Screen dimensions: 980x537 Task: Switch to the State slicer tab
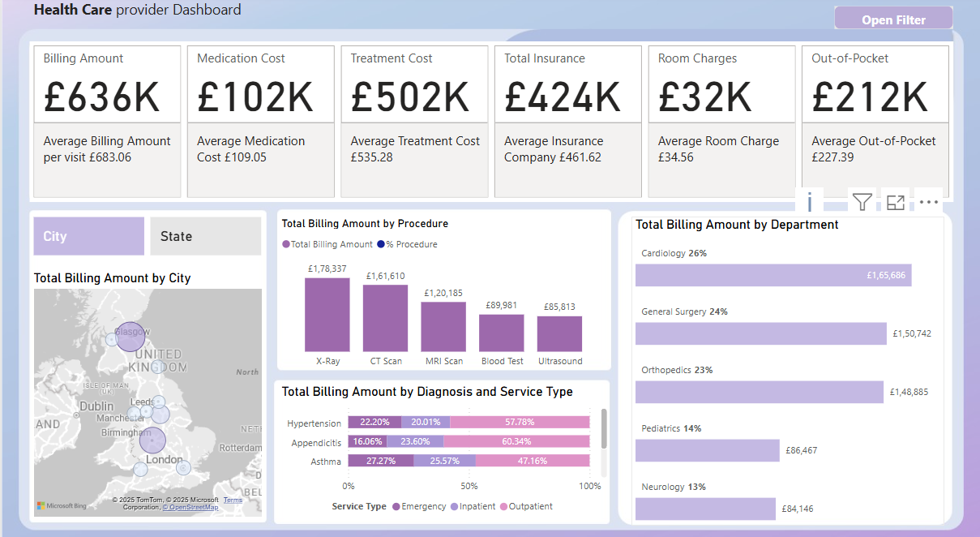pyautogui.click(x=205, y=236)
